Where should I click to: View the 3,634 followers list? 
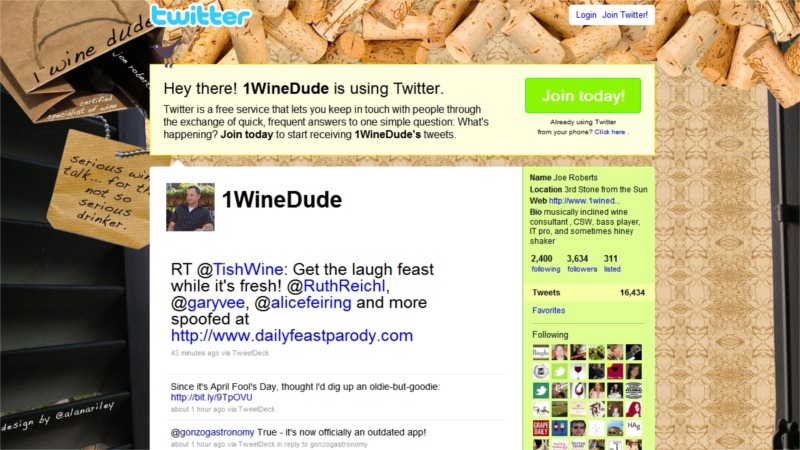[x=582, y=263]
